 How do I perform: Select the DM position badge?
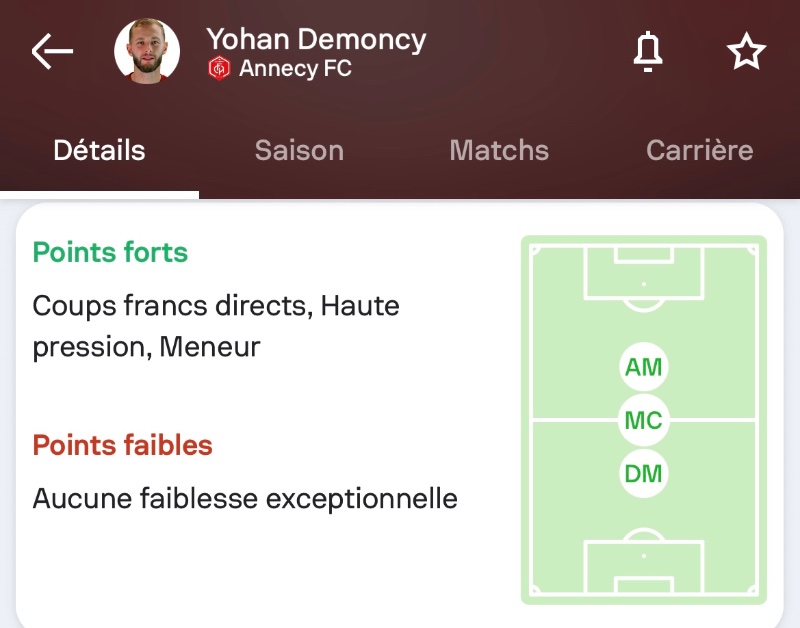click(643, 473)
